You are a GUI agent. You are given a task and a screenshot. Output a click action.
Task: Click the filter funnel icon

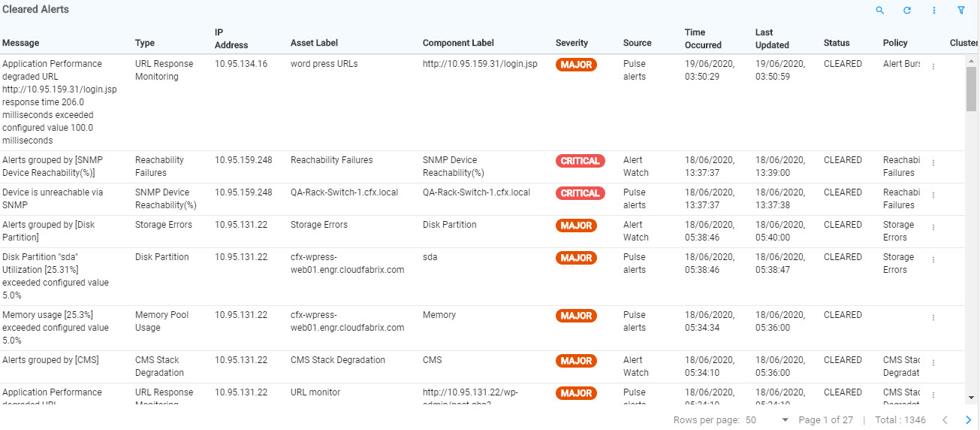(961, 11)
